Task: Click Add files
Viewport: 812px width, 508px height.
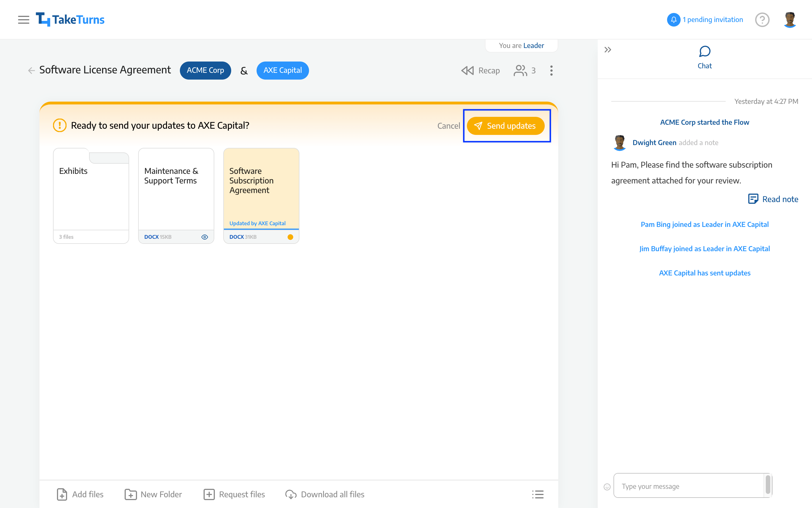Action: (x=80, y=494)
